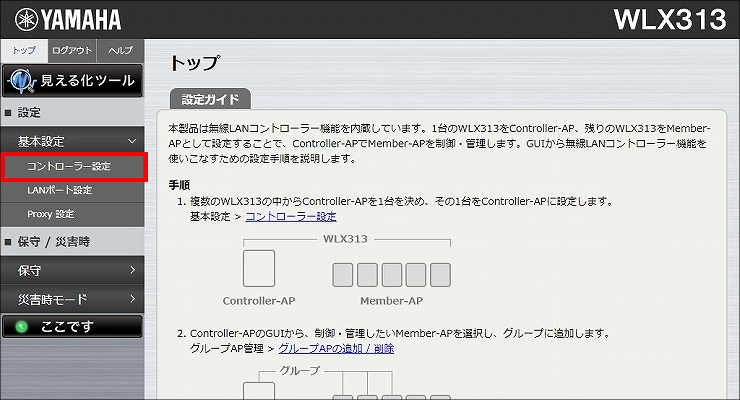The width and height of the screenshot is (740, 400).
Task: Click the ログアウト tab
Action: [x=72, y=50]
